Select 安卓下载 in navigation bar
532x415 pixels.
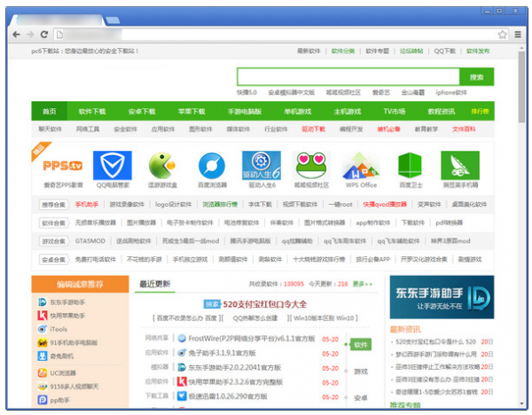point(142,112)
